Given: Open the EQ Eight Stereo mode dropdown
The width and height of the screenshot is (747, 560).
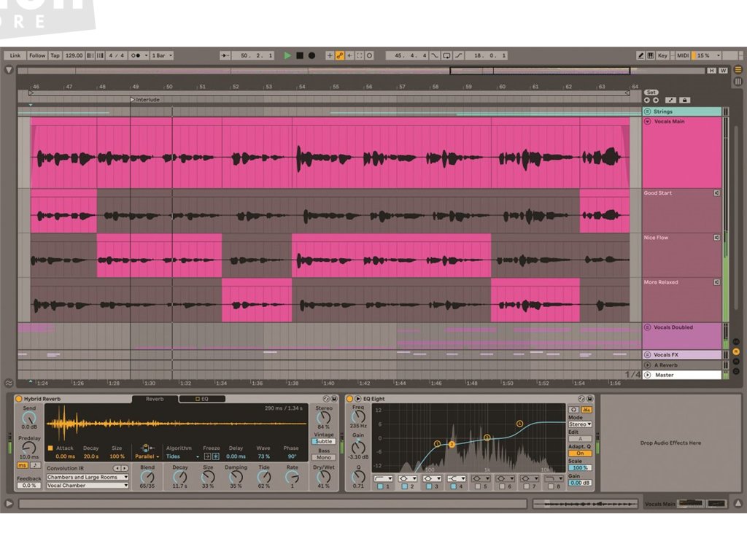Looking at the screenshot, I should click(x=579, y=424).
